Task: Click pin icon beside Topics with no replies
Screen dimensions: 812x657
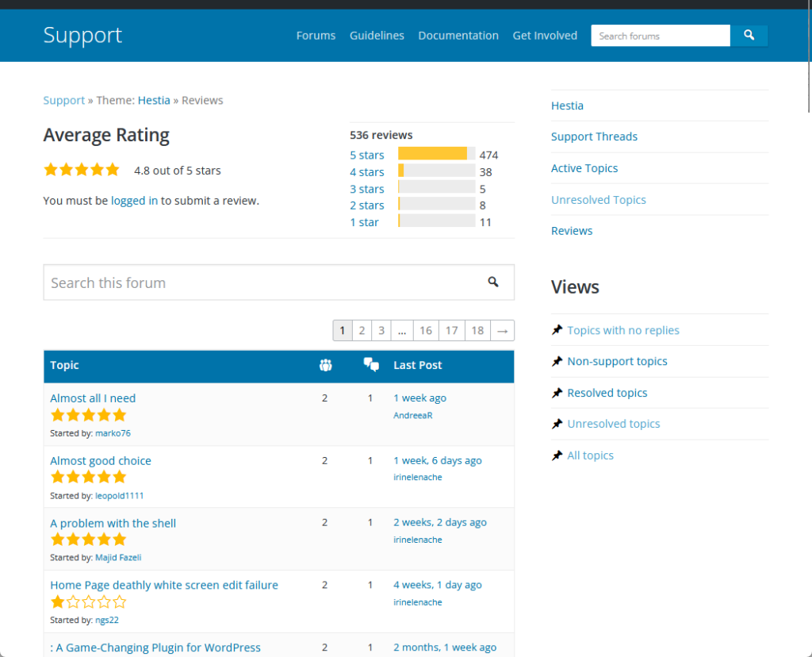Action: click(557, 330)
